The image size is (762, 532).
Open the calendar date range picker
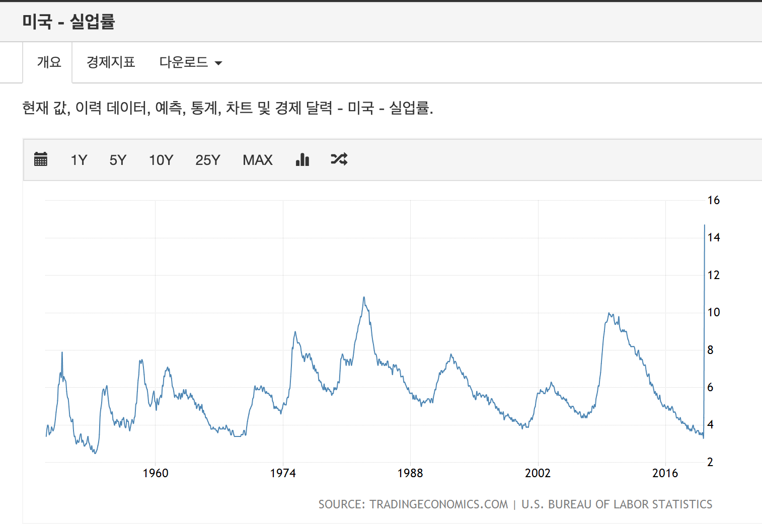click(41, 159)
